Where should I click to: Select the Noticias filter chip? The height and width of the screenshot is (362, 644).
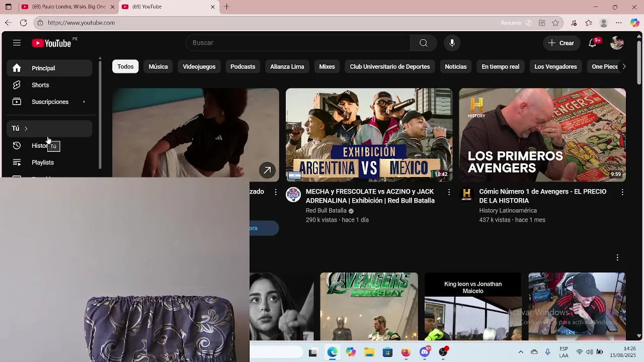click(x=456, y=66)
